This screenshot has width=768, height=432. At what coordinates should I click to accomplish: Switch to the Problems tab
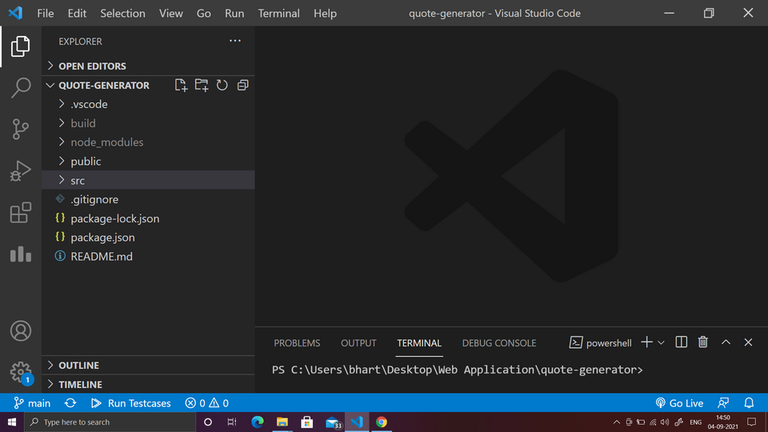click(297, 343)
